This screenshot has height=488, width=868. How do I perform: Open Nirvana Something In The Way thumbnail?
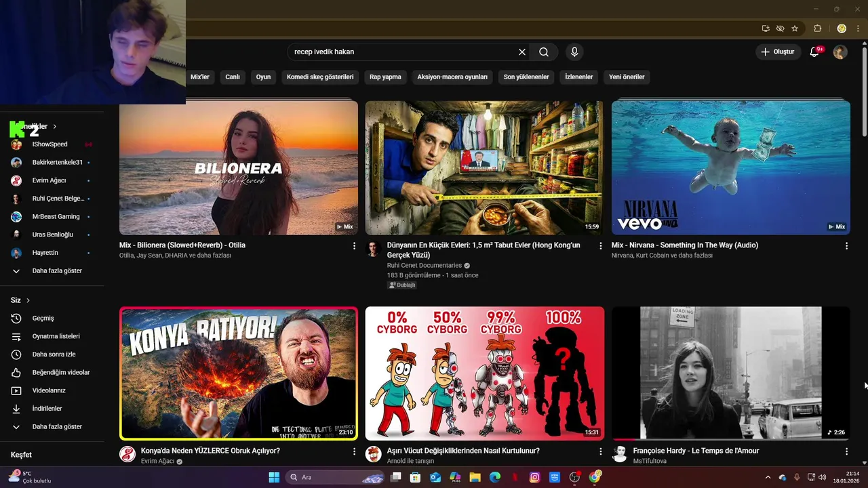pos(730,167)
